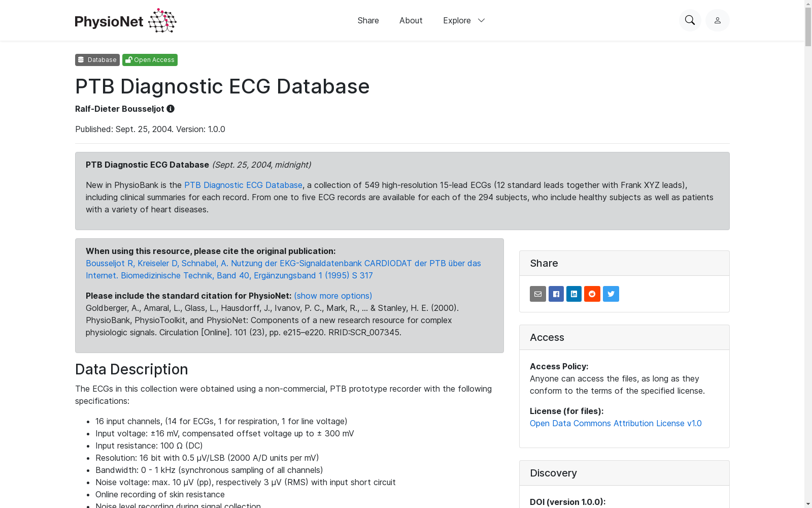This screenshot has width=812, height=508.
Task: Share on Reddit icon
Action: 592,294
